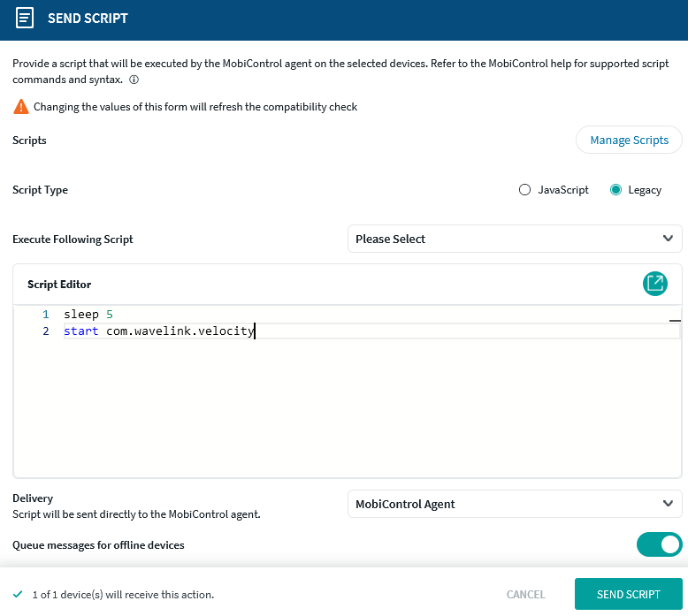Click the info icon after help text
Screen dimensions: 688x616
(x=134, y=80)
